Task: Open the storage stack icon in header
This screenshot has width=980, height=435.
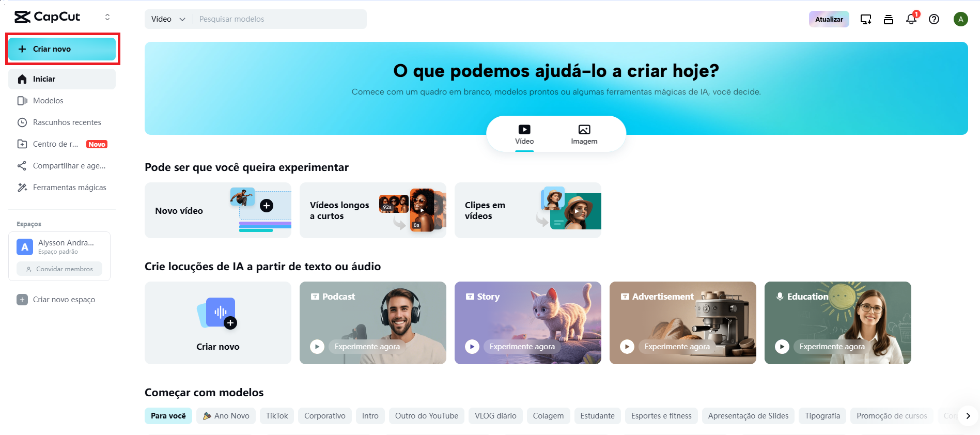Action: pyautogui.click(x=889, y=19)
